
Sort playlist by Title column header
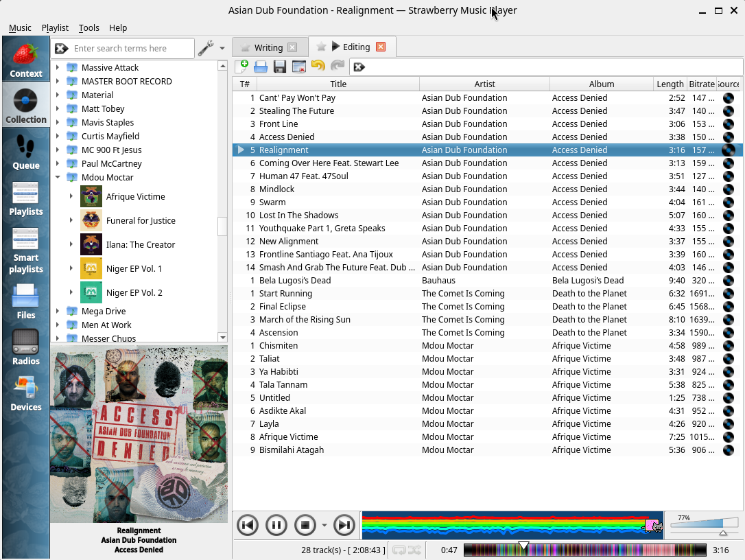[x=338, y=84]
